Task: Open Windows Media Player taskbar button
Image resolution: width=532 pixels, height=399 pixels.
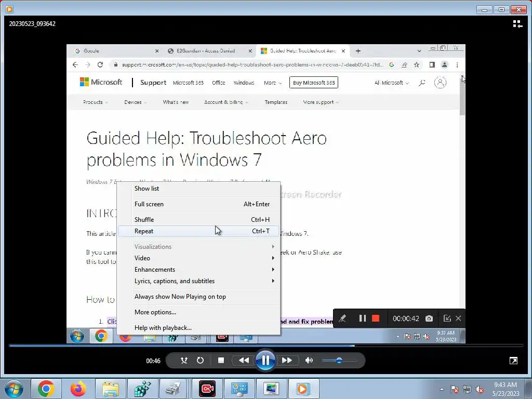Action: (x=303, y=389)
